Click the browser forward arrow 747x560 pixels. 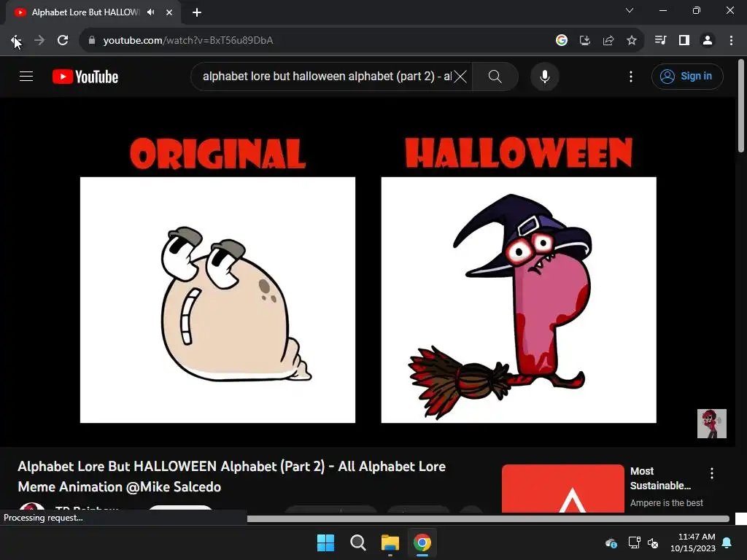pos(39,41)
